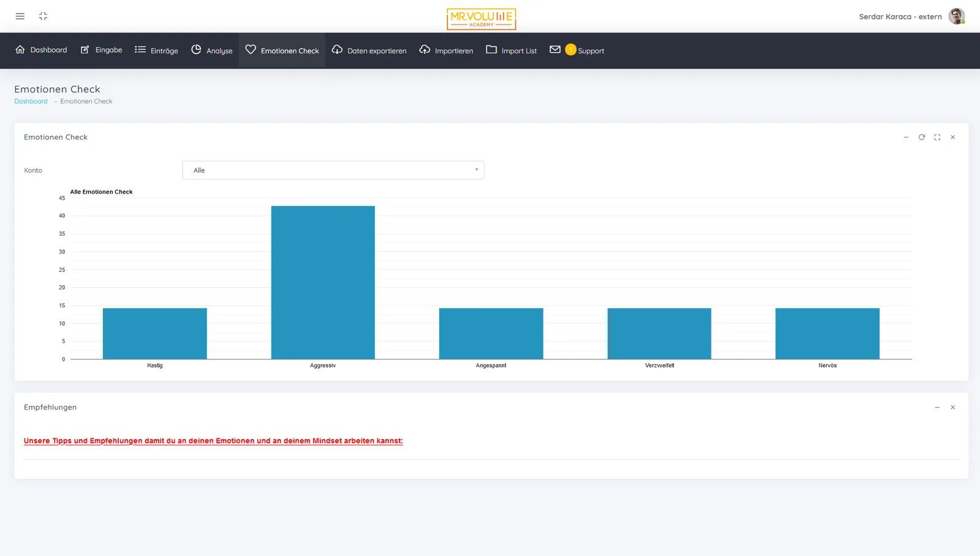Go to Eingabe menu item
Screen dimensions: 980x556
pos(109,50)
